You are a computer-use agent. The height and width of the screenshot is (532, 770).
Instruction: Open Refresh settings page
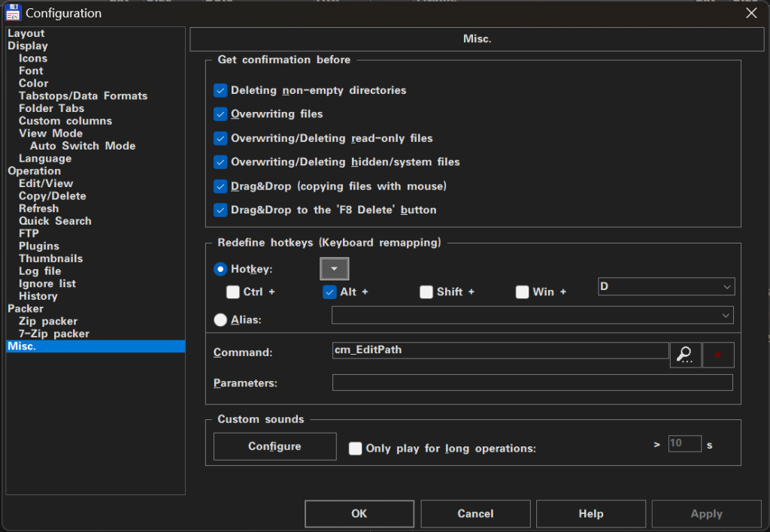click(x=39, y=209)
